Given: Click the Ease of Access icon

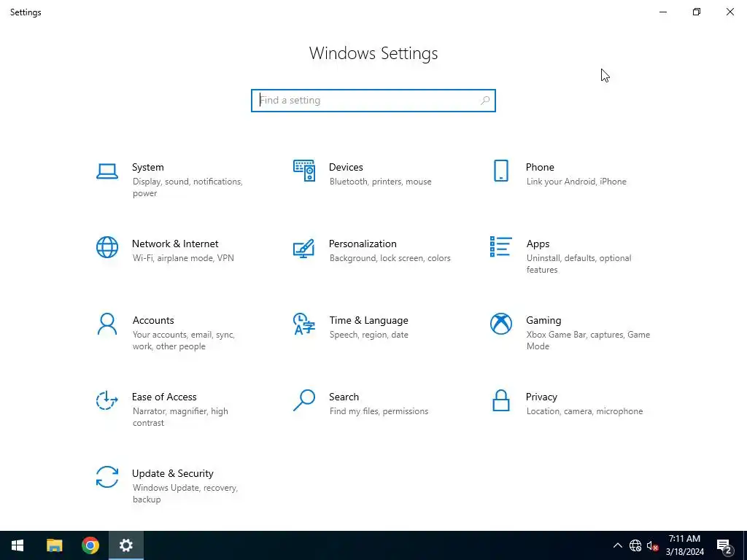Looking at the screenshot, I should coord(107,400).
